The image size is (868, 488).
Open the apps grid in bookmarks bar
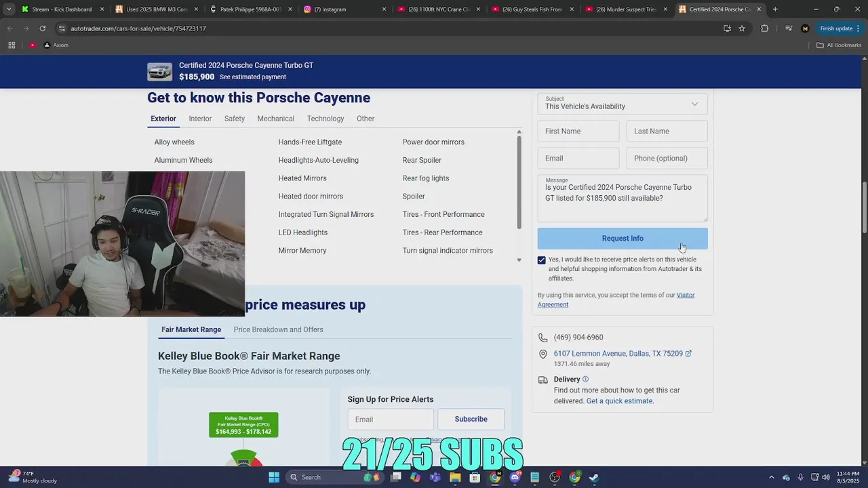click(12, 45)
